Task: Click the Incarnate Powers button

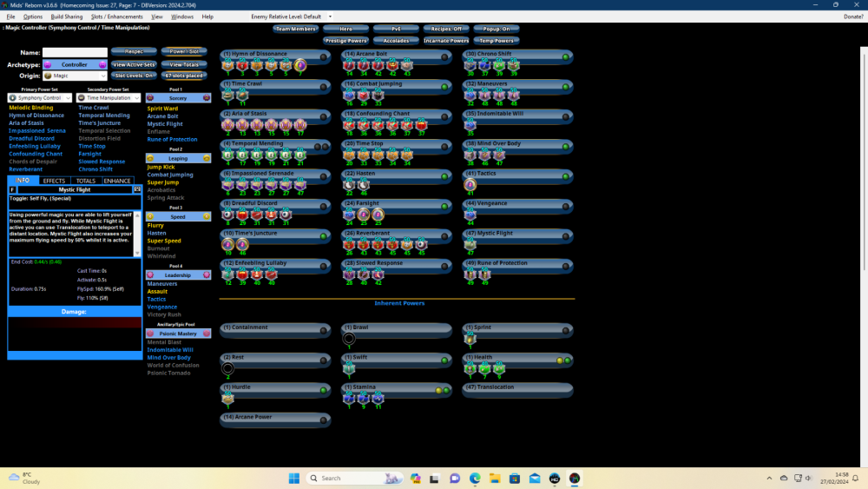Action: 446,41
